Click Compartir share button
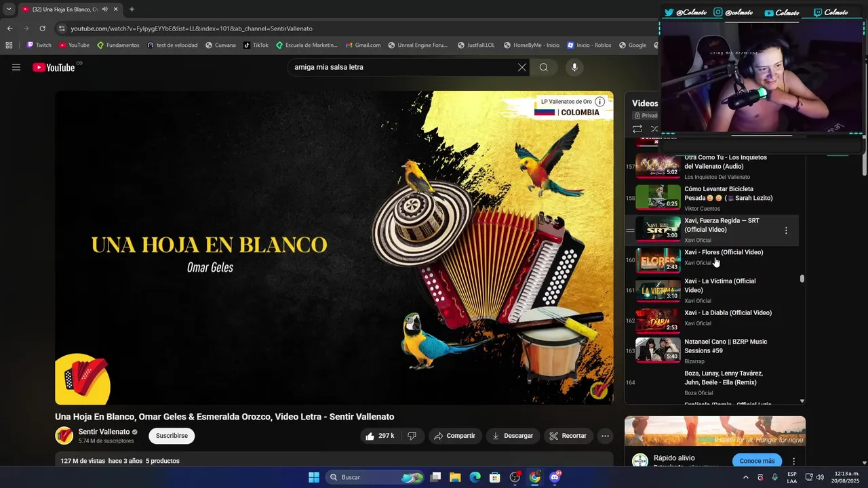Viewport: 868px width, 488px height. [x=454, y=436]
